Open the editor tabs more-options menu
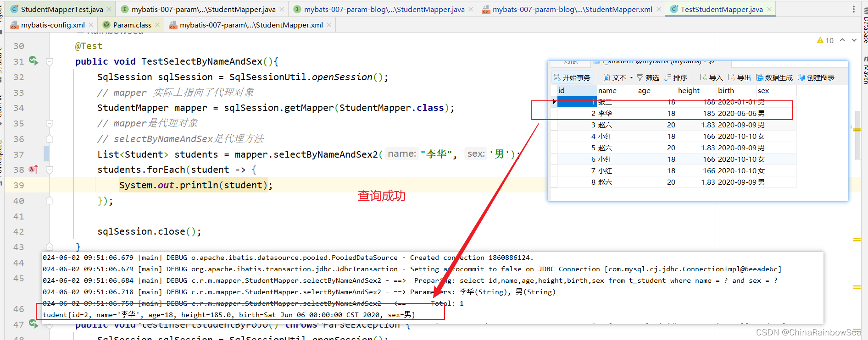The image size is (868, 340). tap(853, 9)
